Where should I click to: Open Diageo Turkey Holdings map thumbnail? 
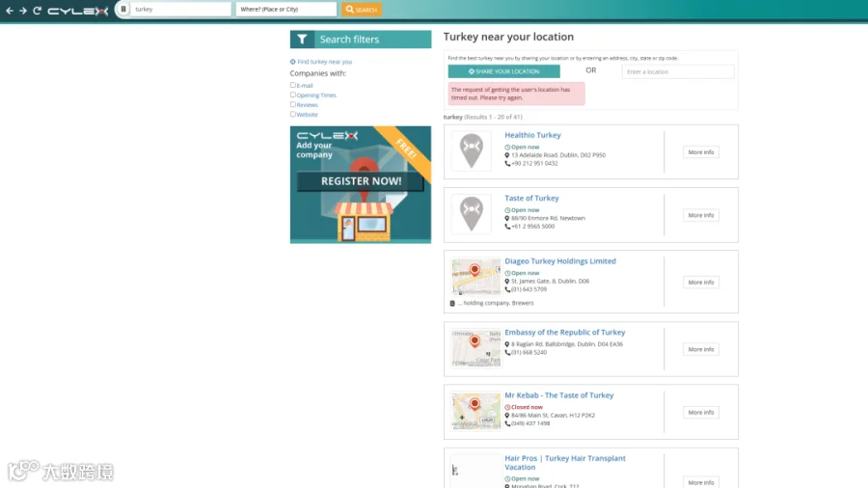click(x=475, y=277)
